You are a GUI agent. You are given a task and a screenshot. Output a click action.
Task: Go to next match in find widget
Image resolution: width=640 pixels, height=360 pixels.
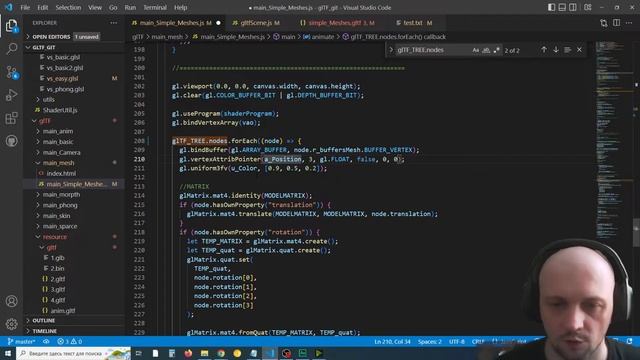tap(556, 50)
